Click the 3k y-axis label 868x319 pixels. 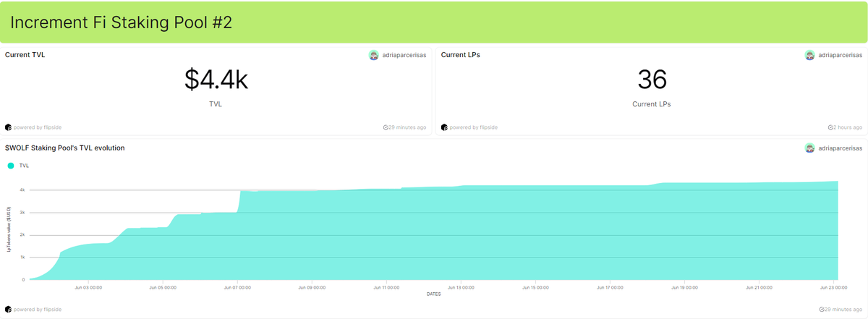pyautogui.click(x=22, y=213)
